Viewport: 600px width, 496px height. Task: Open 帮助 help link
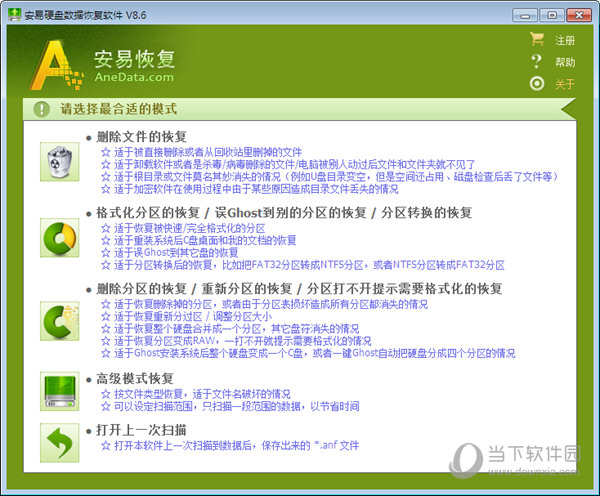tap(565, 62)
